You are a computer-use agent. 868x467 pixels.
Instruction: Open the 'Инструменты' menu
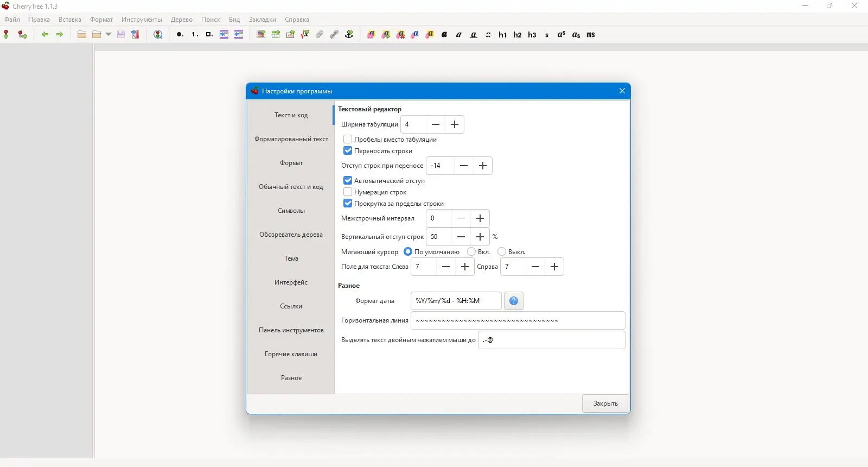tap(142, 20)
